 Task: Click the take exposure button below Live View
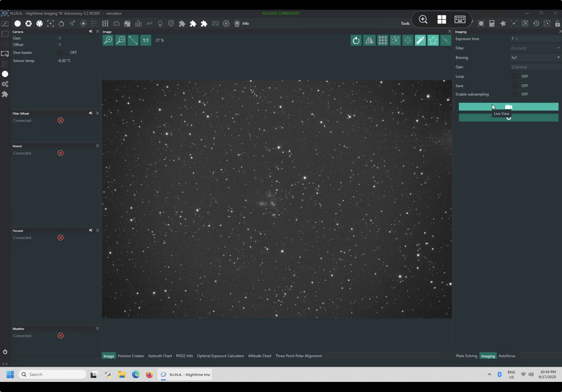coord(508,118)
